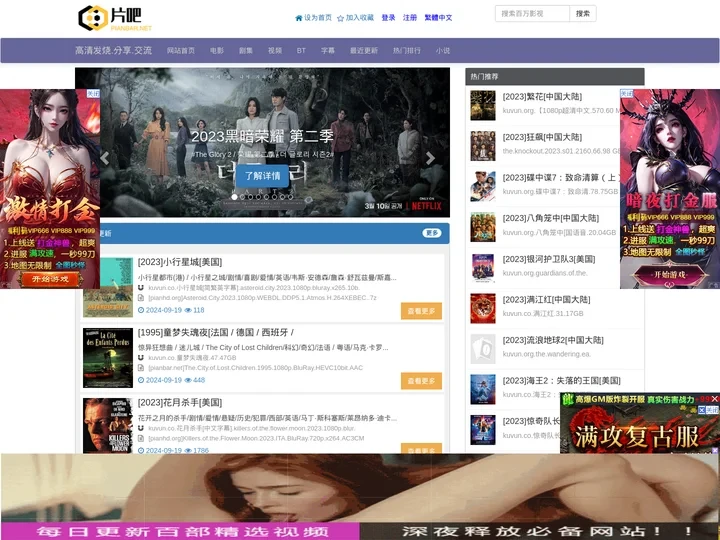Open the 小说 nav item

pyautogui.click(x=443, y=51)
